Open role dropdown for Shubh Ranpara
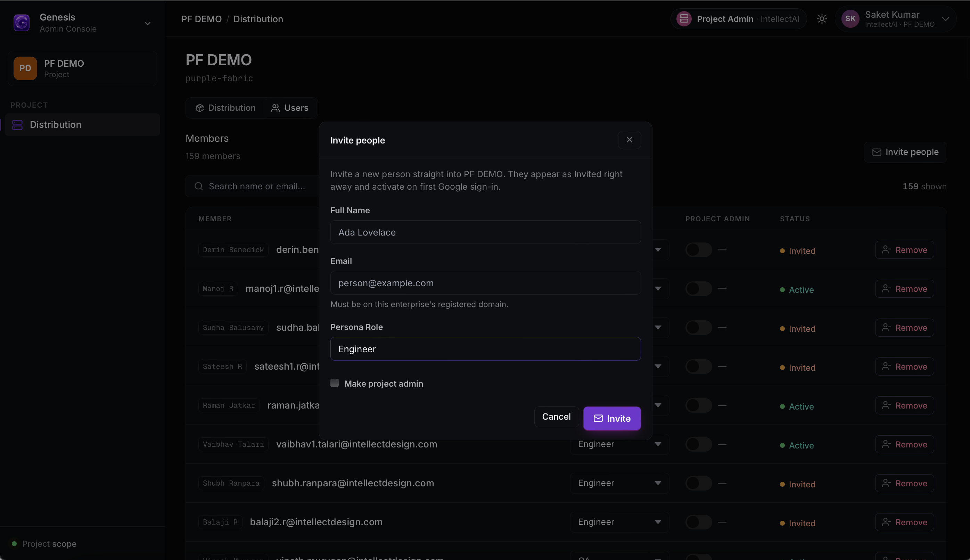 (x=619, y=483)
